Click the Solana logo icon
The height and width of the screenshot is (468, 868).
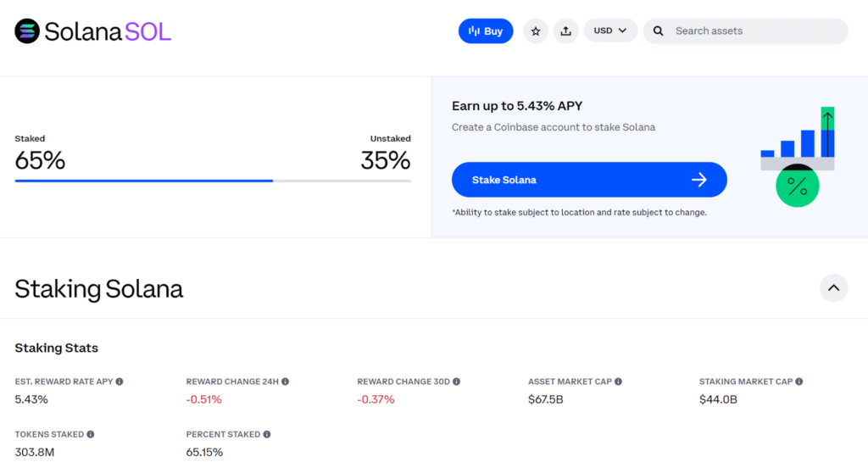click(27, 31)
